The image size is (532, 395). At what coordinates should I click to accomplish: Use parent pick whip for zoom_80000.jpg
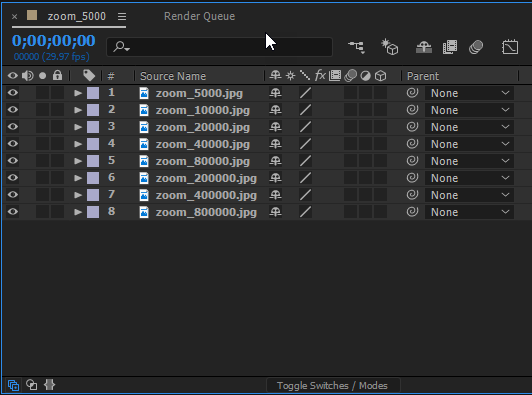pyautogui.click(x=412, y=161)
